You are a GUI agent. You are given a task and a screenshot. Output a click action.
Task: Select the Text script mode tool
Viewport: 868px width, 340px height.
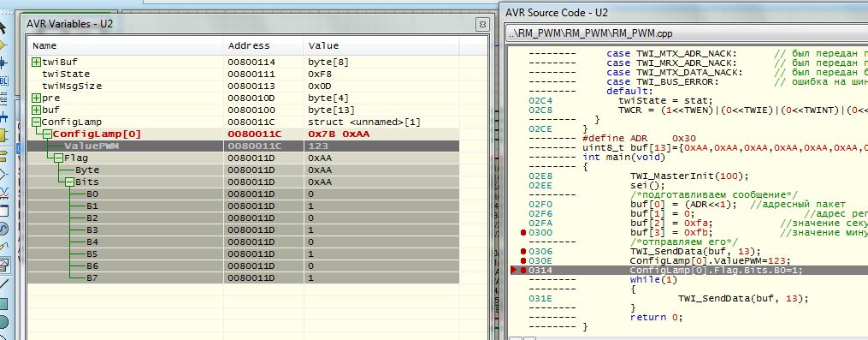point(3,99)
